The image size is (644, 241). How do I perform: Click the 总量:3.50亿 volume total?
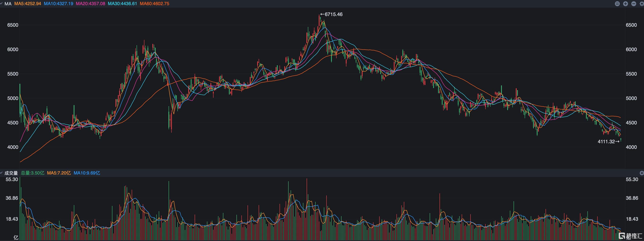point(32,173)
